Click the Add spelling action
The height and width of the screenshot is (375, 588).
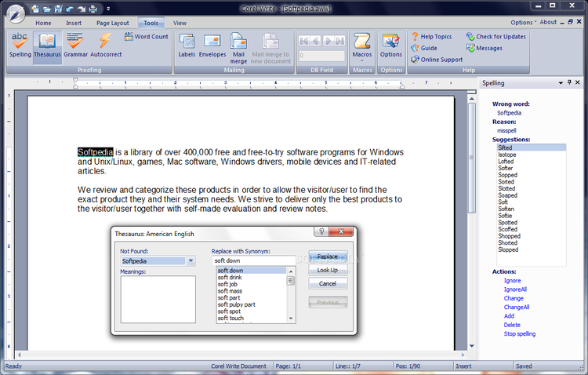coord(509,316)
